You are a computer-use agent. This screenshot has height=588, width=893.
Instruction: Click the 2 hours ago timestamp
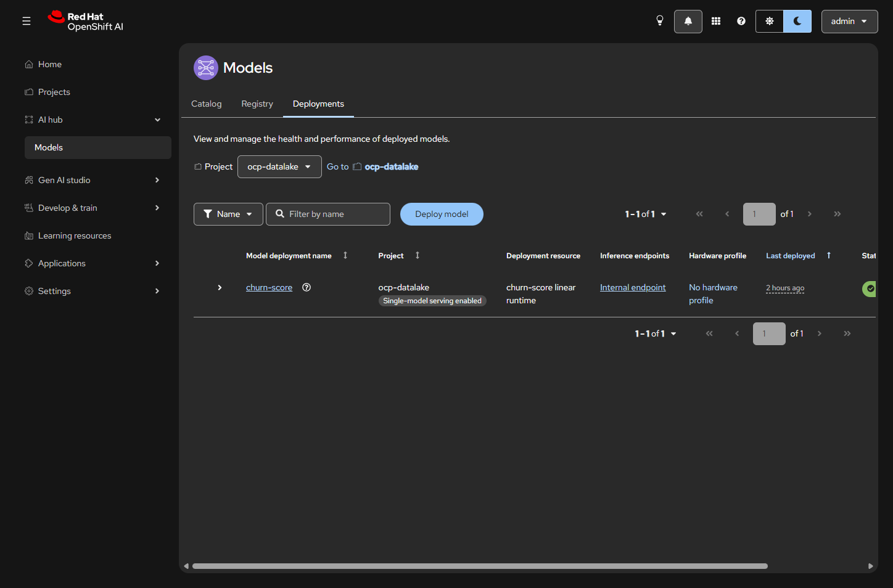pos(785,288)
